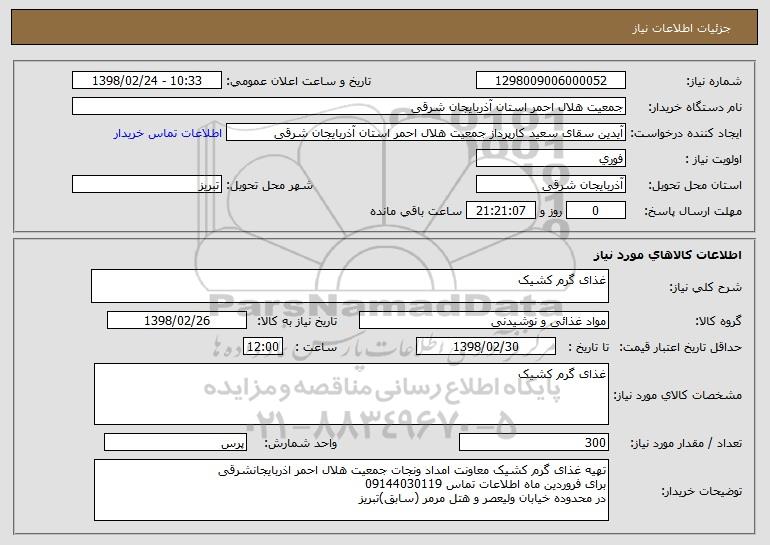Click the شرح کلی نیاز text box
The image size is (770, 545).
[350, 286]
